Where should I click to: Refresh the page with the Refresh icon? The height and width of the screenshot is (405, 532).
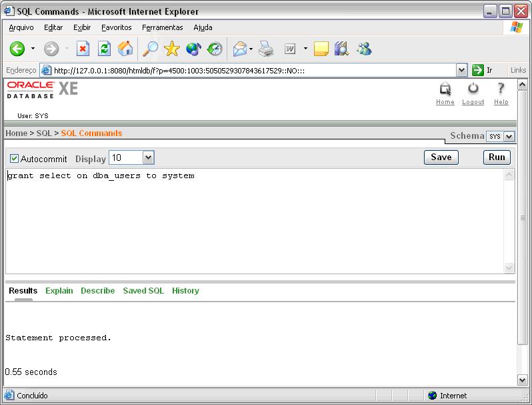coord(104,49)
